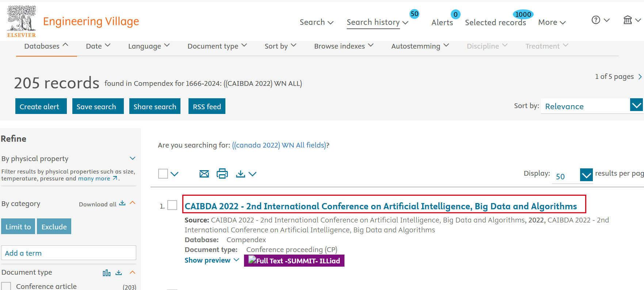Open the institution building icon menu

628,20
